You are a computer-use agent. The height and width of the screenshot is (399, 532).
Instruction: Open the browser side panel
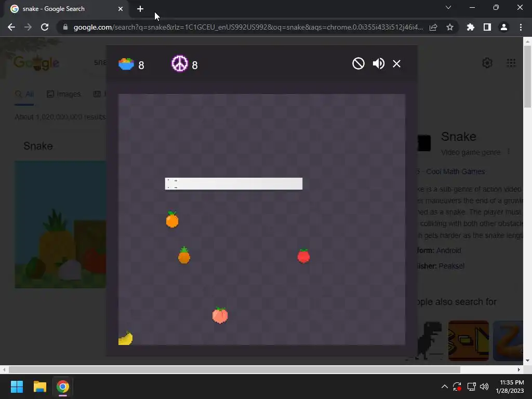pyautogui.click(x=487, y=27)
